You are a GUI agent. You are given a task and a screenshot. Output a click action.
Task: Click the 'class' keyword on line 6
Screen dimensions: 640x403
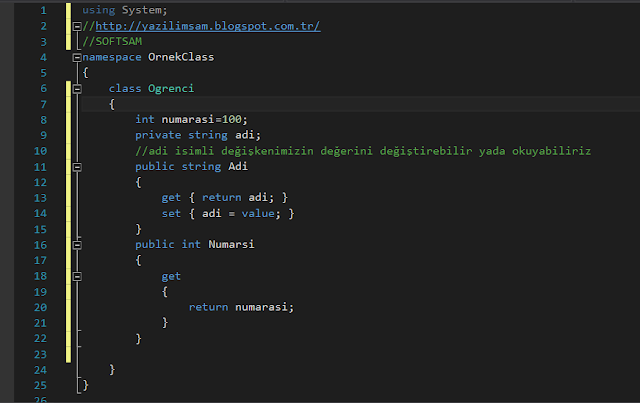click(x=125, y=89)
